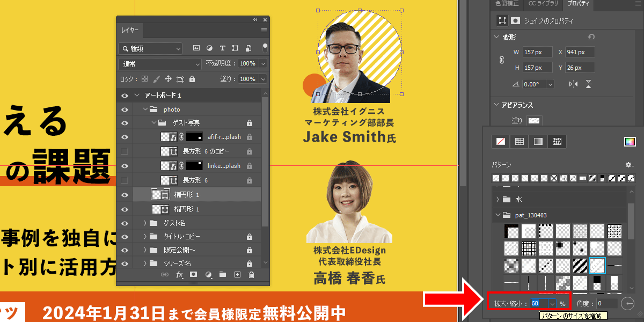644x322 pixels.
Task: Open the 不透明度 opacity dropdown arrow
Action: (263, 63)
